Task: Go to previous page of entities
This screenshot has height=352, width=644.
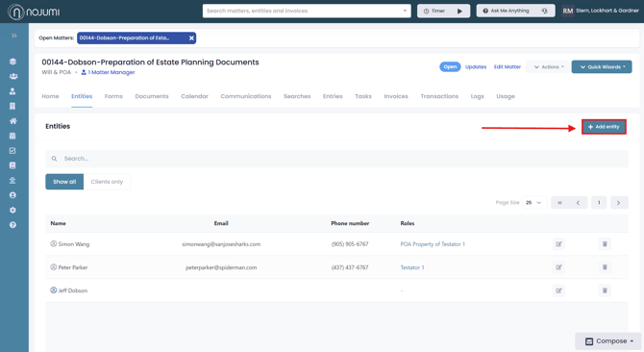Action: coord(578,203)
